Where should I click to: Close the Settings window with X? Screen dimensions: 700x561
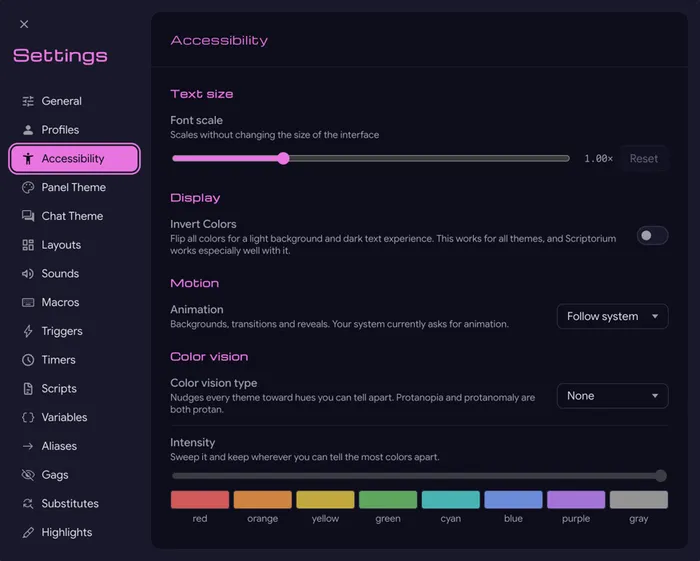pyautogui.click(x=24, y=24)
